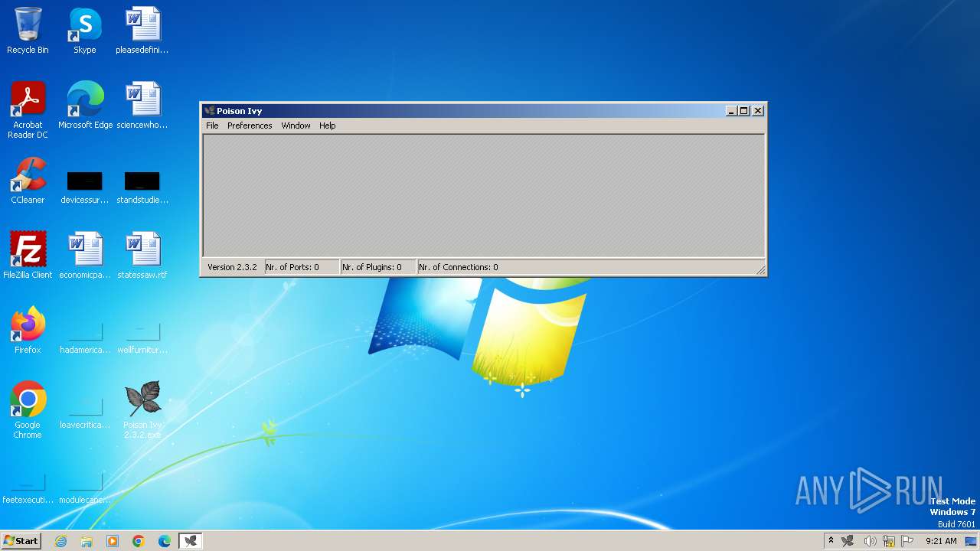Open Windows Explorer from the taskbar

click(x=87, y=541)
